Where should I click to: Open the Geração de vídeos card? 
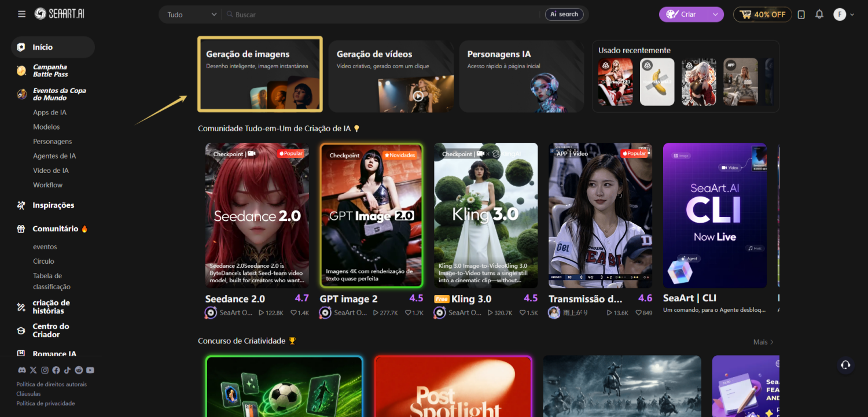click(x=391, y=76)
